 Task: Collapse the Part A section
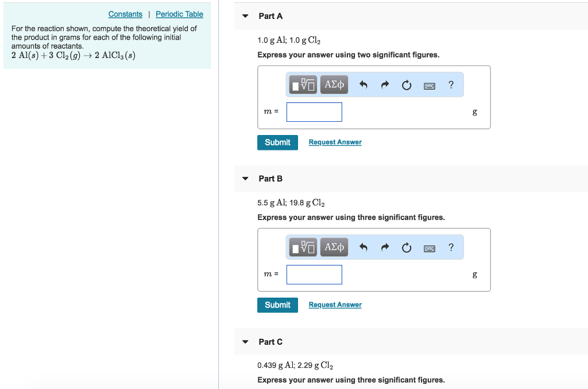tap(245, 16)
